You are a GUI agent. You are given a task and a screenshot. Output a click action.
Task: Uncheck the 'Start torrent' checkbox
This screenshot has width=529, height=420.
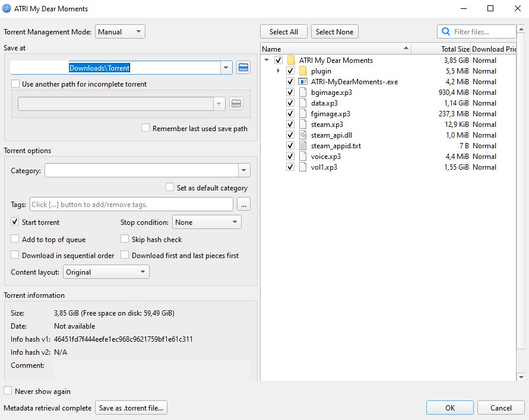15,222
